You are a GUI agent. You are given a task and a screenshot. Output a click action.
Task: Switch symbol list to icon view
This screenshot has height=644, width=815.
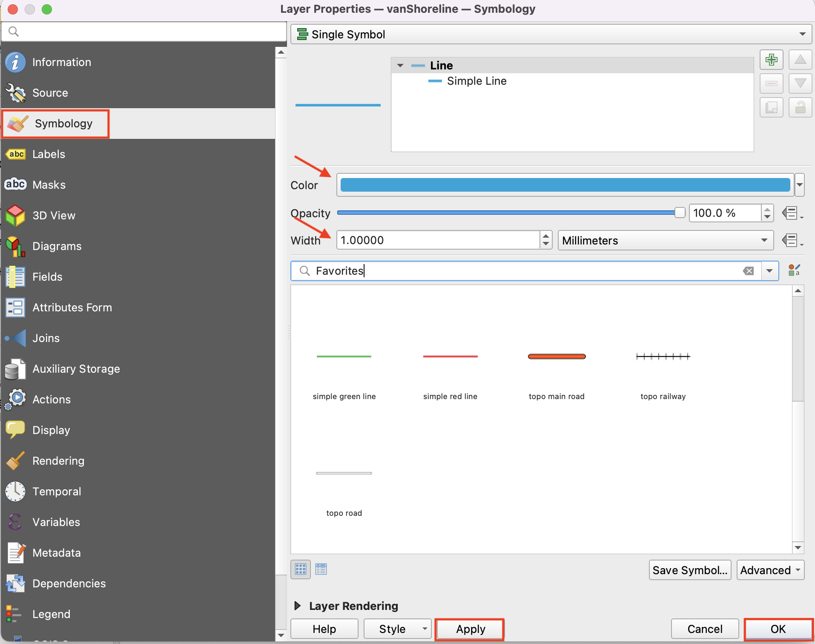[x=301, y=569]
